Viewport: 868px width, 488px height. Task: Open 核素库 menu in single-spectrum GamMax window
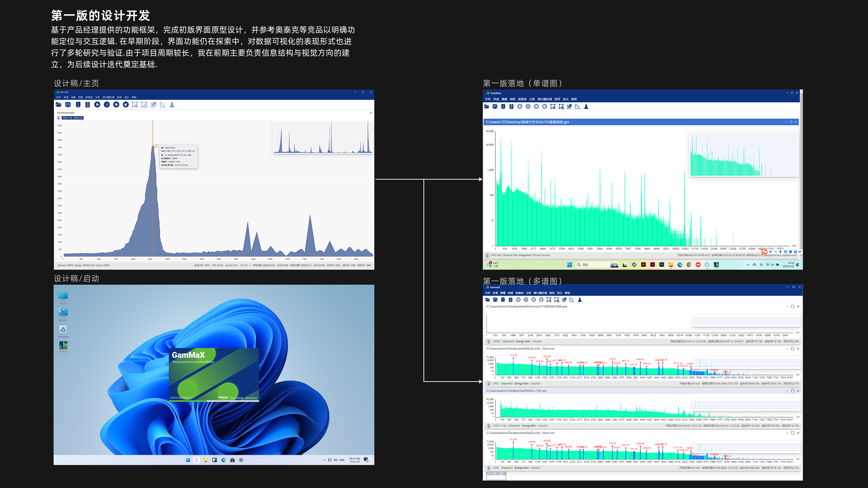(522, 99)
